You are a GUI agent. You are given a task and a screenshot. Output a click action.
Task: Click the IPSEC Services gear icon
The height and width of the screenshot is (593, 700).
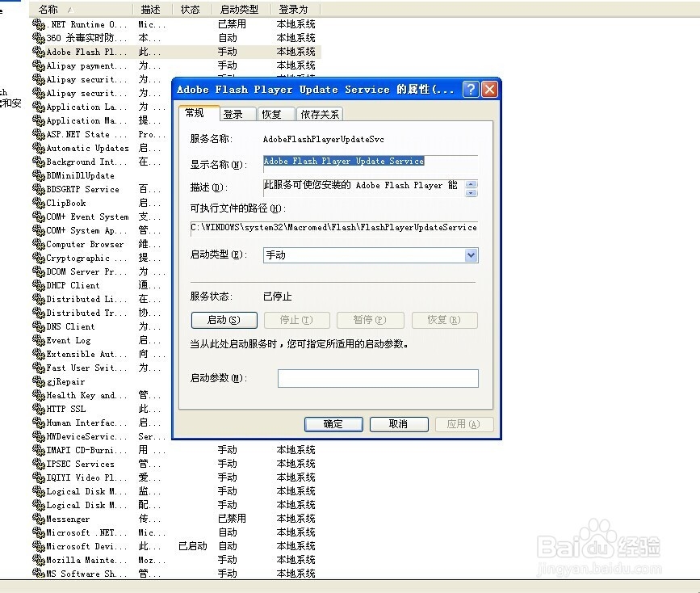tap(37, 464)
